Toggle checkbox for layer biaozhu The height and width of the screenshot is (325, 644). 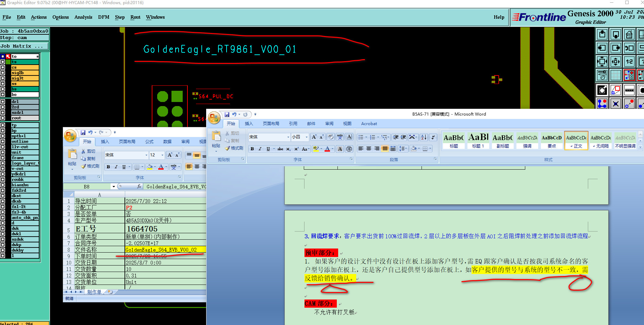(3, 185)
